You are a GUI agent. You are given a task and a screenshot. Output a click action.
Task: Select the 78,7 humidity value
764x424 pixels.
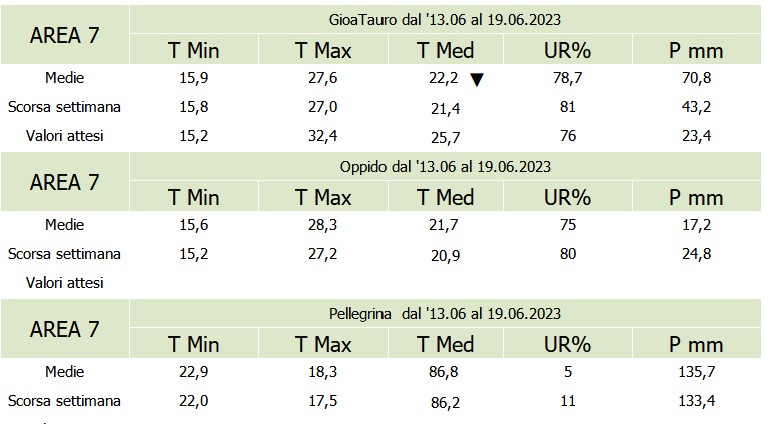pyautogui.click(x=568, y=77)
